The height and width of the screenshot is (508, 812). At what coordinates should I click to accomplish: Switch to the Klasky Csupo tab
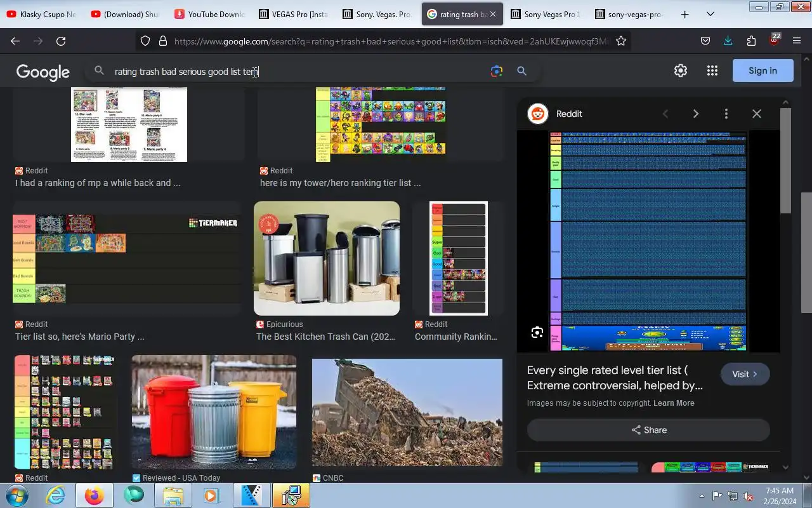click(x=42, y=14)
